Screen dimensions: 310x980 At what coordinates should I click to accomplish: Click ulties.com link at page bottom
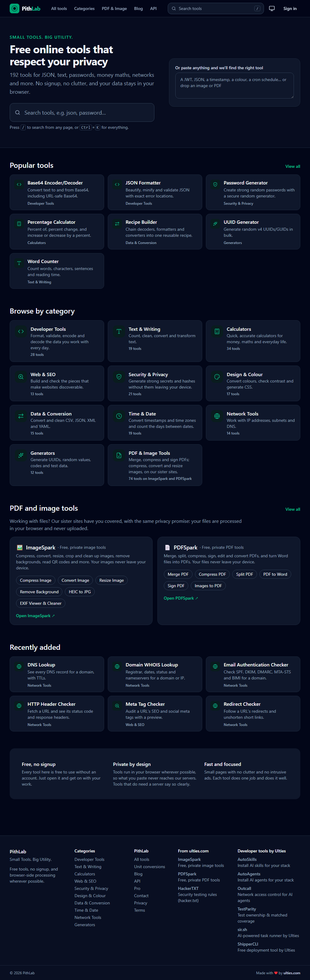(292, 973)
